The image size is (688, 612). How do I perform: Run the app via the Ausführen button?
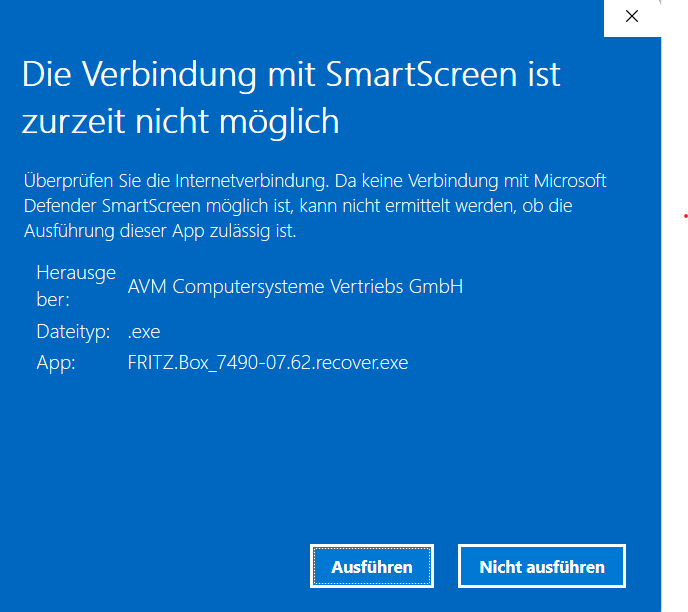[x=372, y=566]
